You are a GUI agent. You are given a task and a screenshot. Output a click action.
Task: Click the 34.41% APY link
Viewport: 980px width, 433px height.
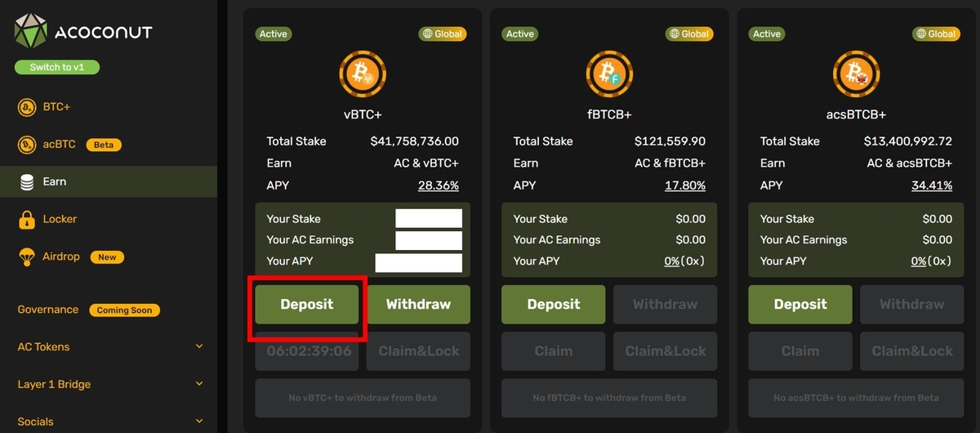click(932, 185)
